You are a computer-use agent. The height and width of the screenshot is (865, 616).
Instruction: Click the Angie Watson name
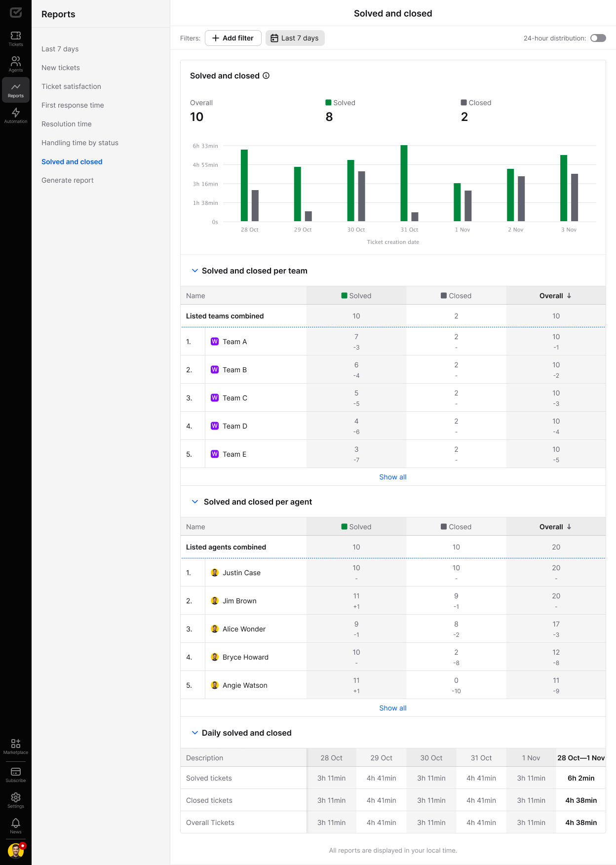[245, 685]
